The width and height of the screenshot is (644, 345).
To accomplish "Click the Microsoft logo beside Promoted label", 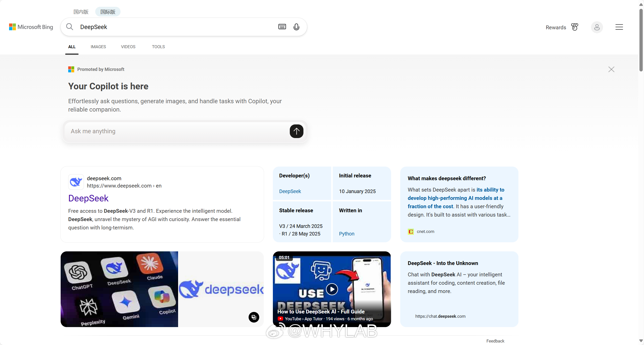I will click(x=71, y=69).
